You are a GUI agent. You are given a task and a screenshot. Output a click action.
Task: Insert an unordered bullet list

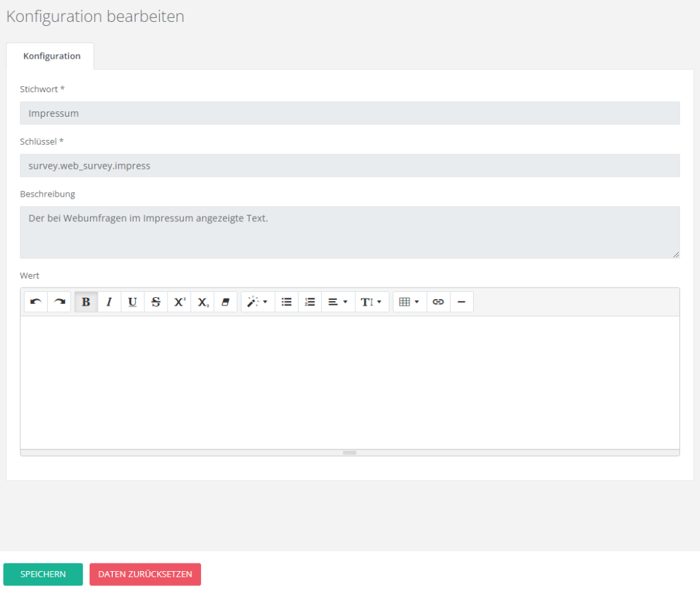[286, 302]
